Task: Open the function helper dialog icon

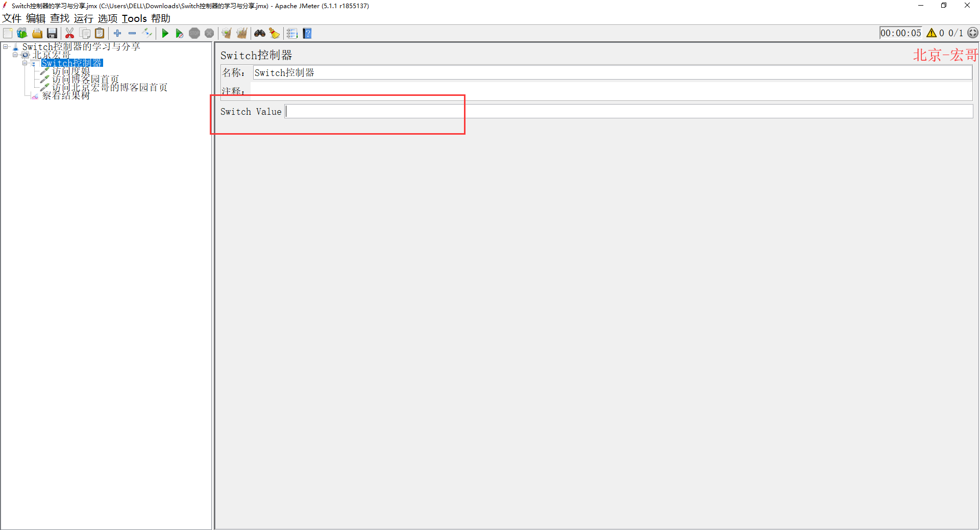Action: (292, 33)
